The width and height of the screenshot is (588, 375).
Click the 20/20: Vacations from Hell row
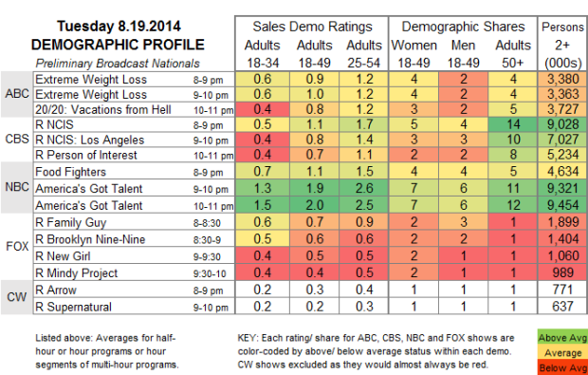[x=310, y=109]
